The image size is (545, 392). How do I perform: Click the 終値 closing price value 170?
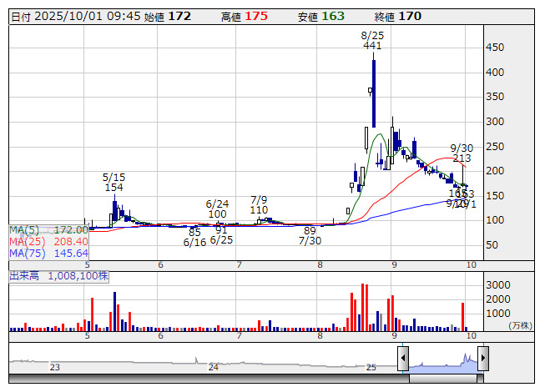410,16
